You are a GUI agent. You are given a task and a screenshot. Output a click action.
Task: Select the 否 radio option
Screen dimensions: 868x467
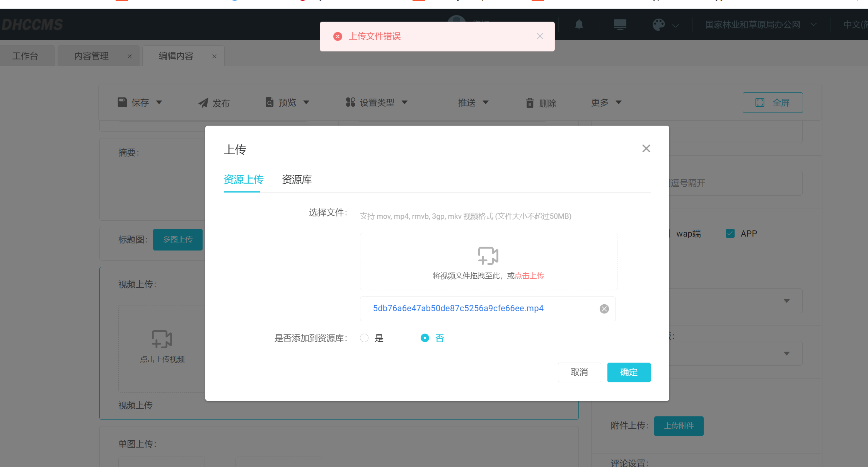pyautogui.click(x=425, y=338)
